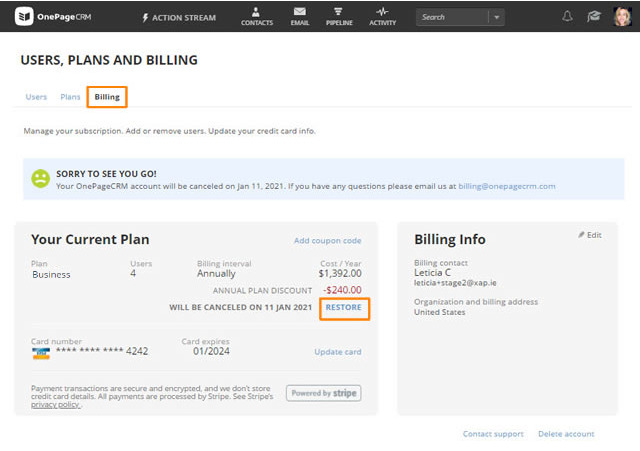This screenshot has width=640, height=451.
Task: Click the OnePageCRM logo
Action: pyautogui.click(x=53, y=17)
